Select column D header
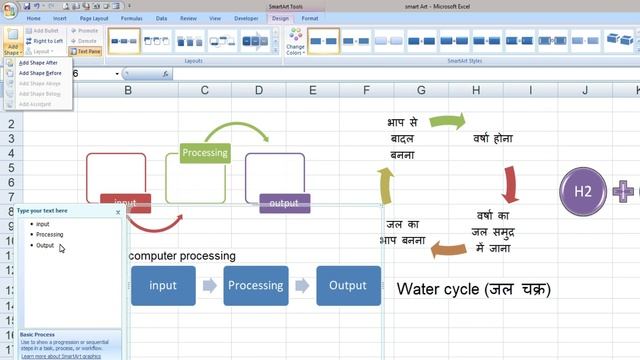This screenshot has width=640, height=360. click(259, 90)
